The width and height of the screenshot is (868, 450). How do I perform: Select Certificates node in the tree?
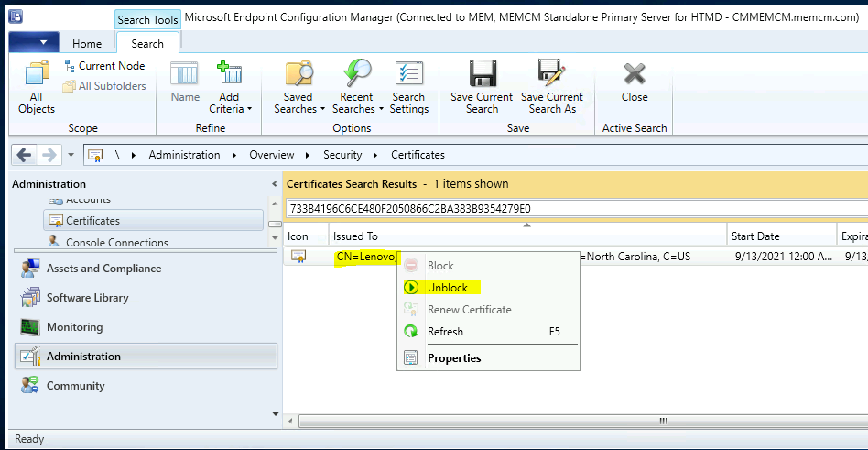tap(153, 221)
